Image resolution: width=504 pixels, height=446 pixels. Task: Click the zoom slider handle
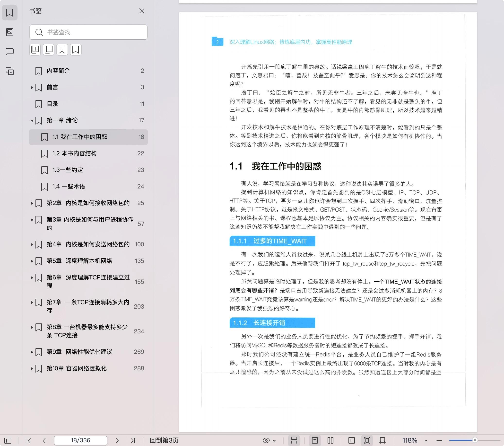pos(475,440)
